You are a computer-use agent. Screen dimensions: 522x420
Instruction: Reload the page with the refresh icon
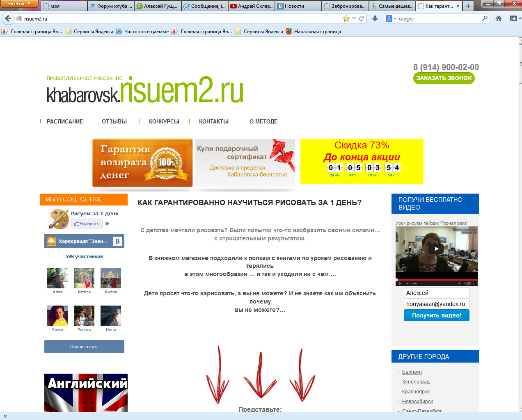click(x=362, y=18)
